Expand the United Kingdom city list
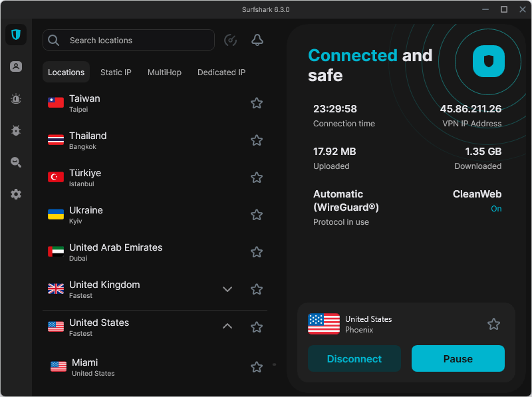The height and width of the screenshot is (397, 532). tap(227, 289)
